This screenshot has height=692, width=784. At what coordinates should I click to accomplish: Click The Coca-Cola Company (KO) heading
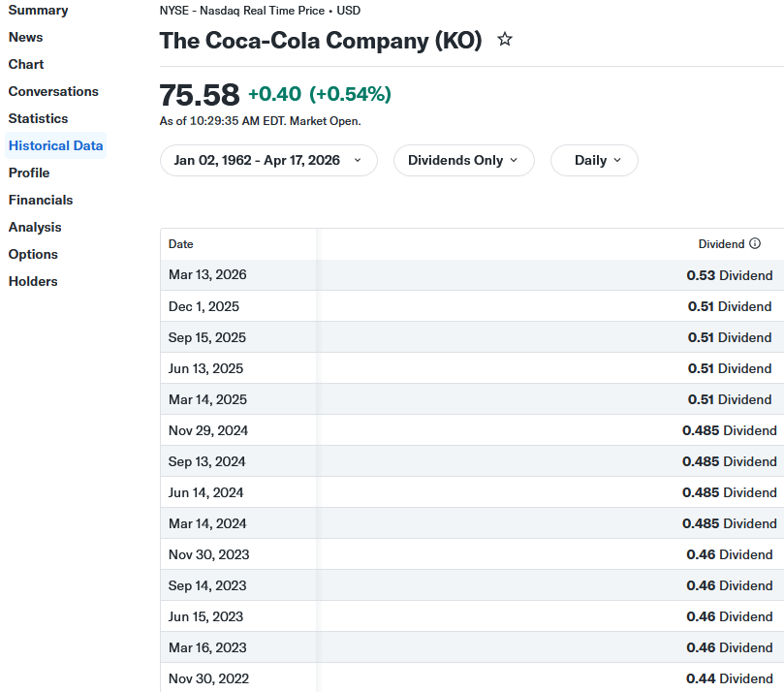point(321,40)
